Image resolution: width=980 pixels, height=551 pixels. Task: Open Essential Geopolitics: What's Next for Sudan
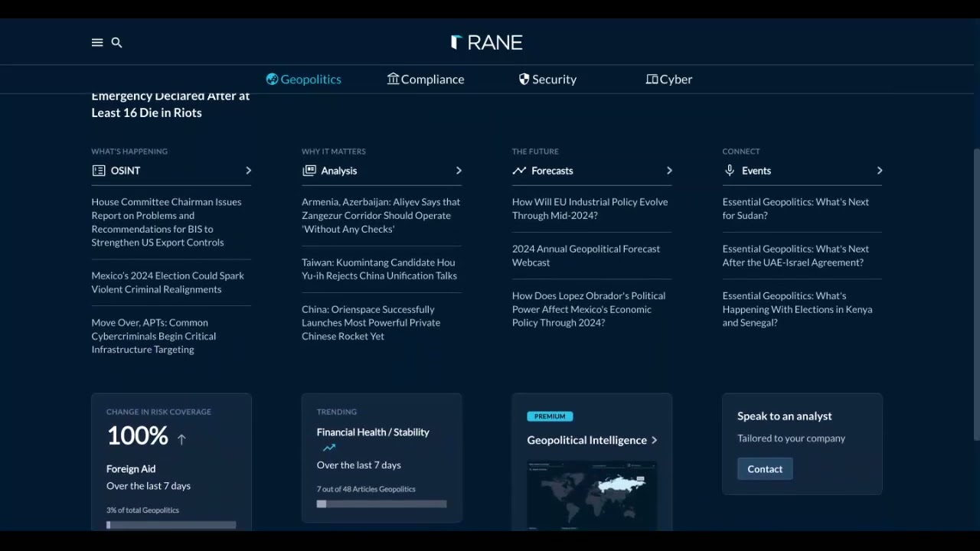[795, 208]
